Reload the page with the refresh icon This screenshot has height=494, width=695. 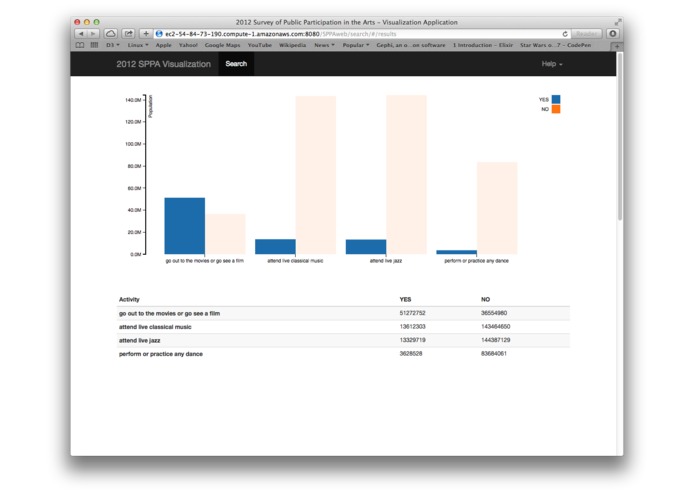point(565,34)
